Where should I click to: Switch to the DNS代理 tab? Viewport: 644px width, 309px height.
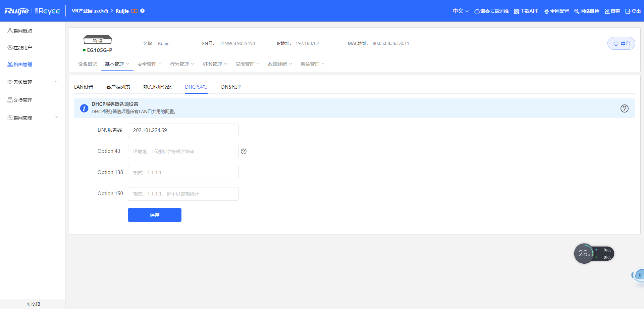coord(231,87)
